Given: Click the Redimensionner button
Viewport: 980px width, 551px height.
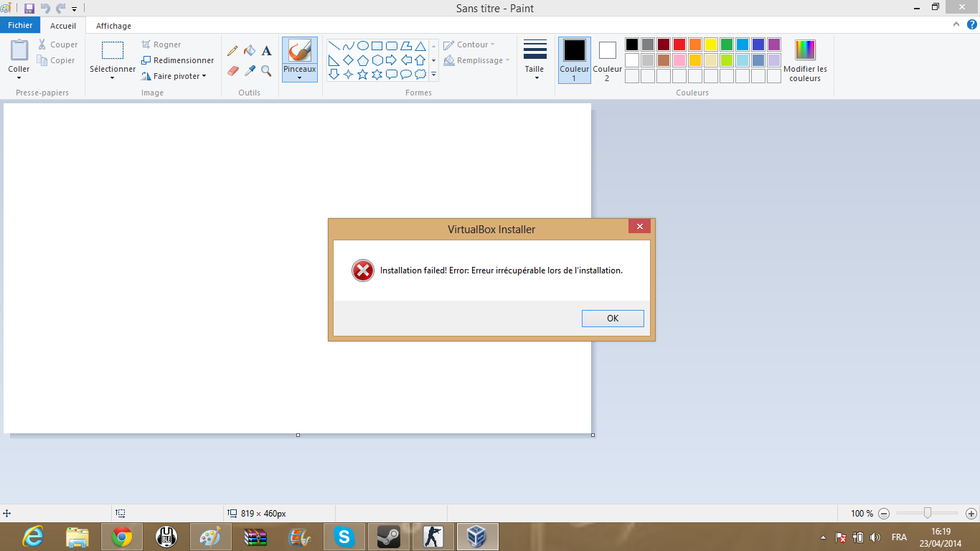Looking at the screenshot, I should pos(178,60).
